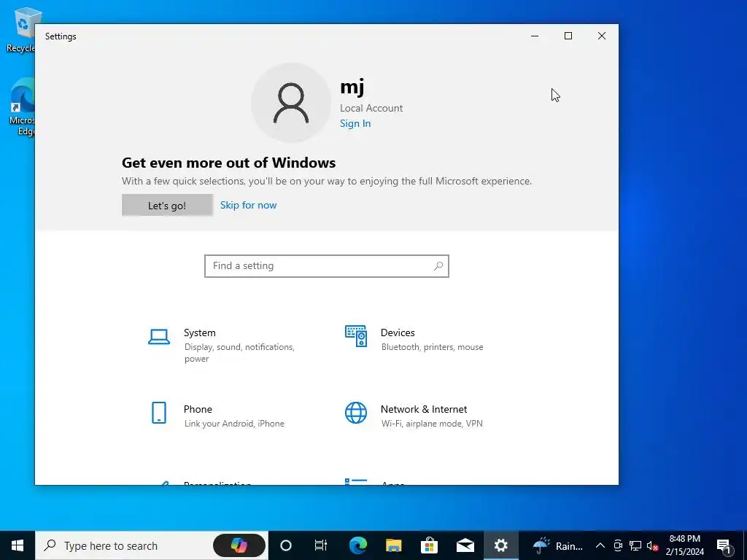This screenshot has height=560, width=747.
Task: Focus the Find a setting field
Action: coord(327,265)
